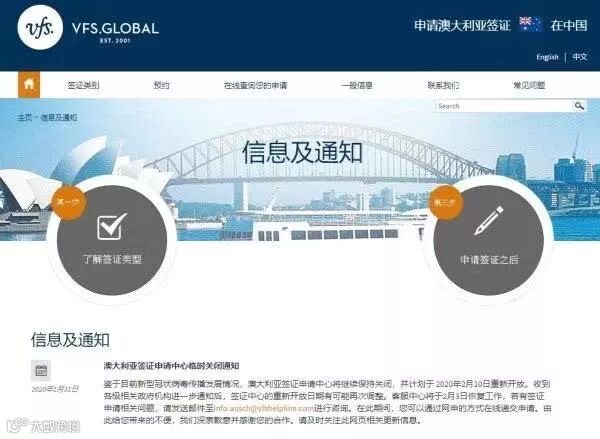Image resolution: width=600 pixels, height=439 pixels.
Task: Select the 申请签证之后 step circle
Action: point(489,240)
